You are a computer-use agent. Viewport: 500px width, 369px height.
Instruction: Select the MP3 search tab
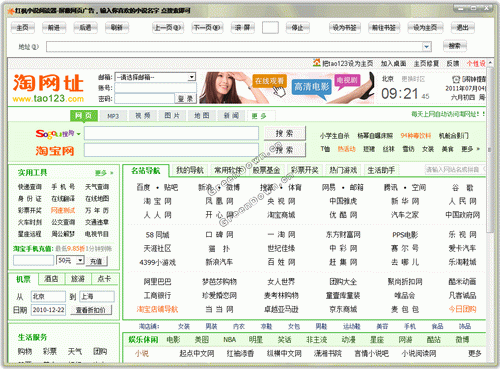point(113,116)
